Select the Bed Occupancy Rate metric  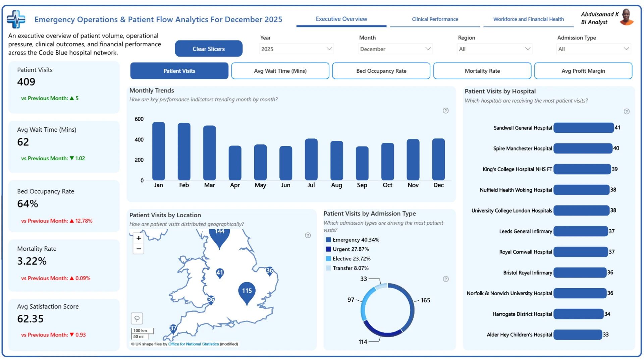click(381, 71)
